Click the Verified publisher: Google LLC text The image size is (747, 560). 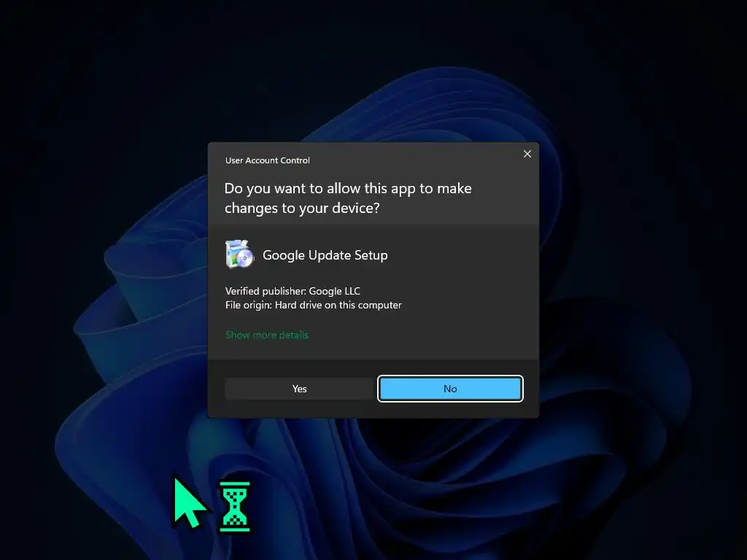point(293,291)
